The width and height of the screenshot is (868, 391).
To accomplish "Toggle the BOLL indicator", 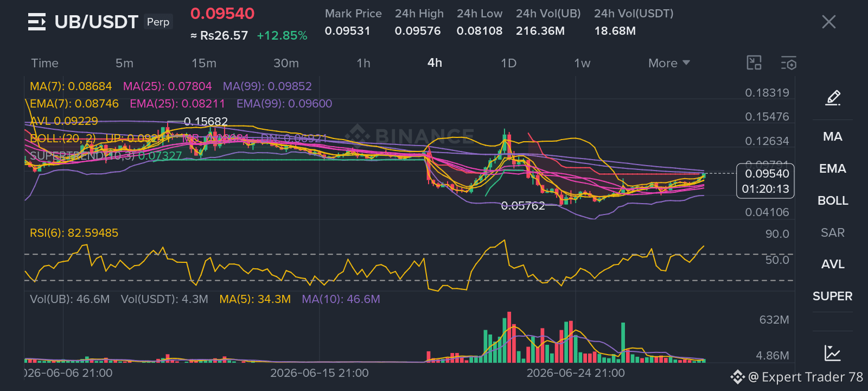I will tap(833, 200).
